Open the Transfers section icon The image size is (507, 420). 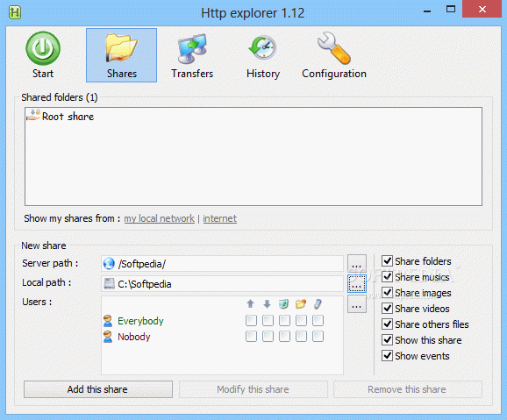192,48
